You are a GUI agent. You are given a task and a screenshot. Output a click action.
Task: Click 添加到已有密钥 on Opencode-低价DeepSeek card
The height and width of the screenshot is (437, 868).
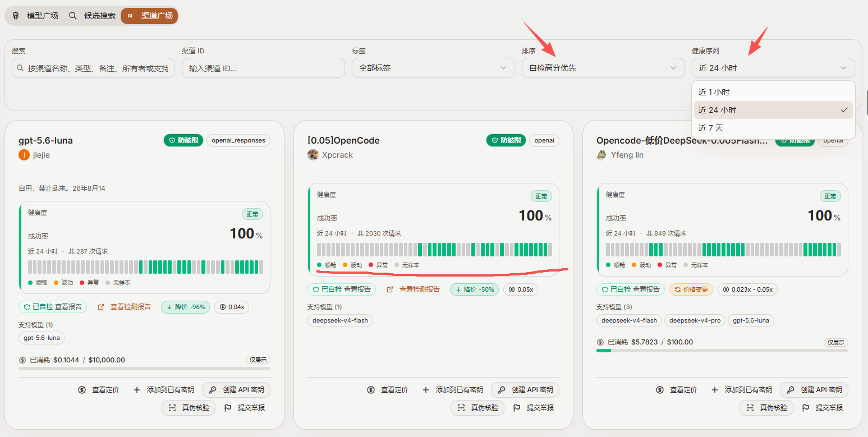click(x=742, y=390)
